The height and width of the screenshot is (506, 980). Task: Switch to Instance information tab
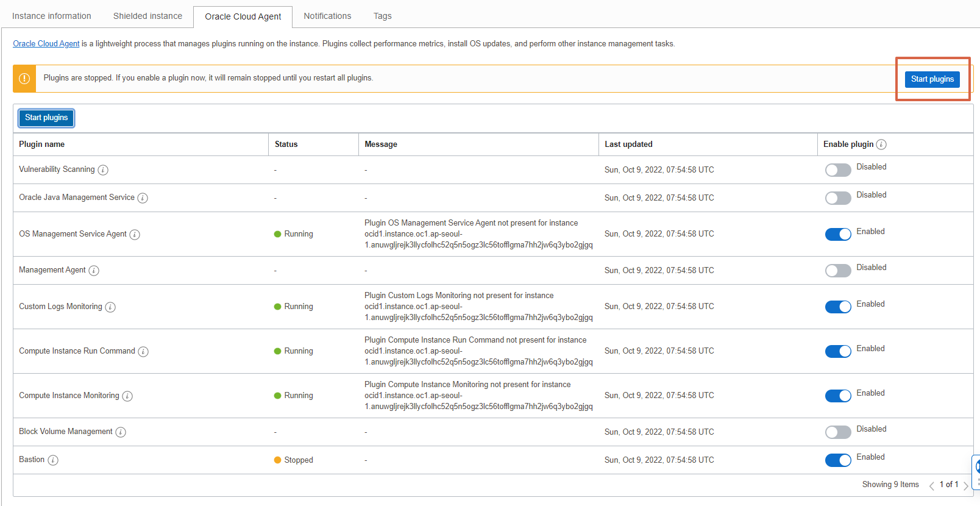click(x=52, y=16)
